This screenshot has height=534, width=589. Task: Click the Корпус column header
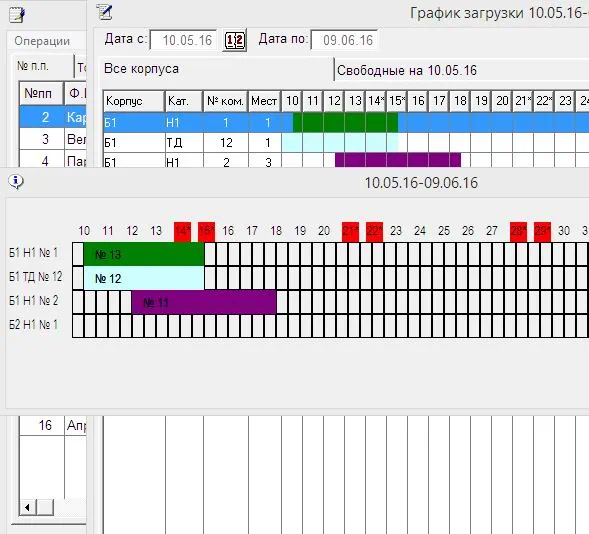134,101
